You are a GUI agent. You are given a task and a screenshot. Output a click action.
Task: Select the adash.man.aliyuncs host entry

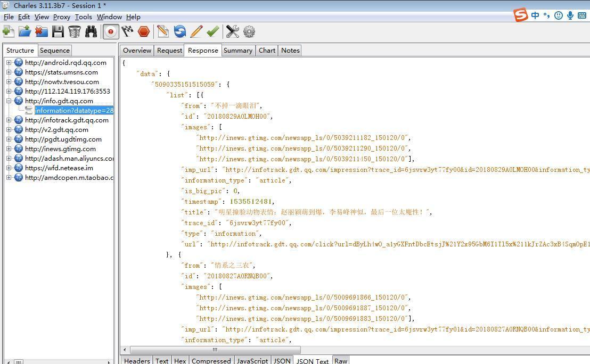tap(69, 158)
